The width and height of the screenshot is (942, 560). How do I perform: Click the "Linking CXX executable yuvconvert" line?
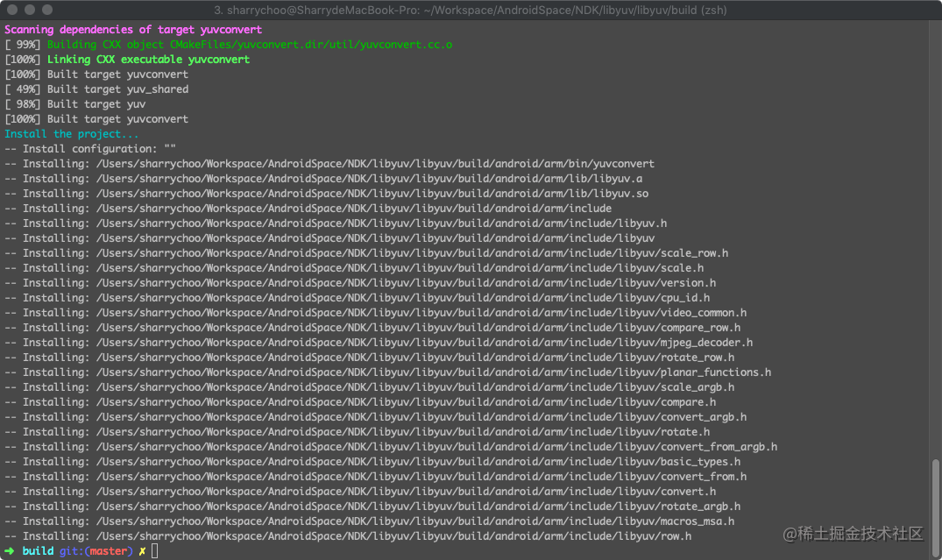tap(148, 60)
